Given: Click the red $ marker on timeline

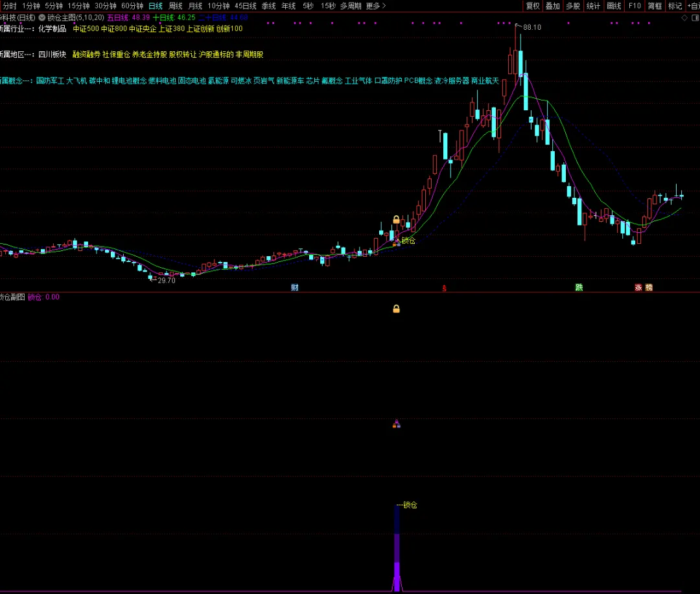Looking at the screenshot, I should tap(444, 289).
